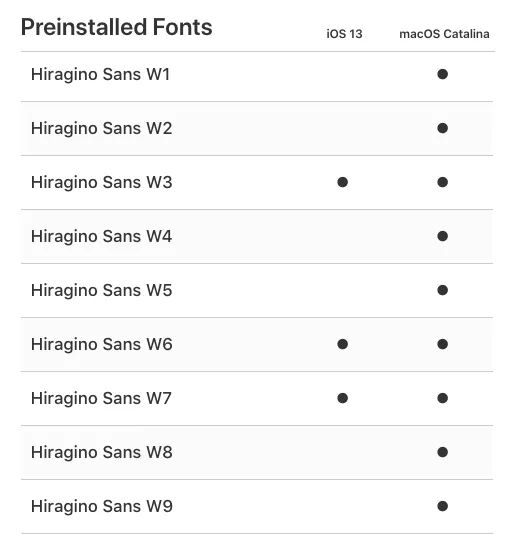Click the macOS Catalina dot for Hiragino Sans W9

[442, 506]
